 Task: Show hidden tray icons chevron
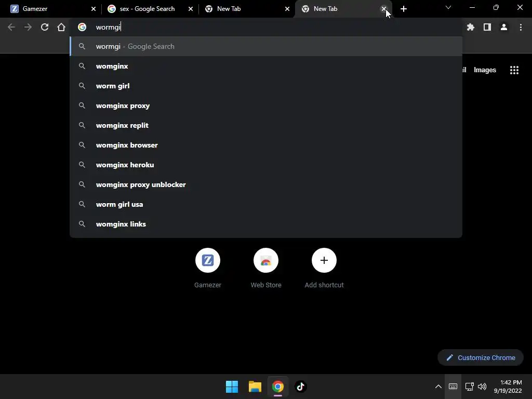[438, 387]
